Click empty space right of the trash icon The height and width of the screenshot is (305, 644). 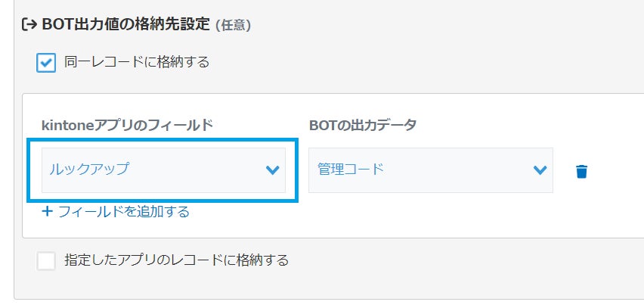point(616,171)
